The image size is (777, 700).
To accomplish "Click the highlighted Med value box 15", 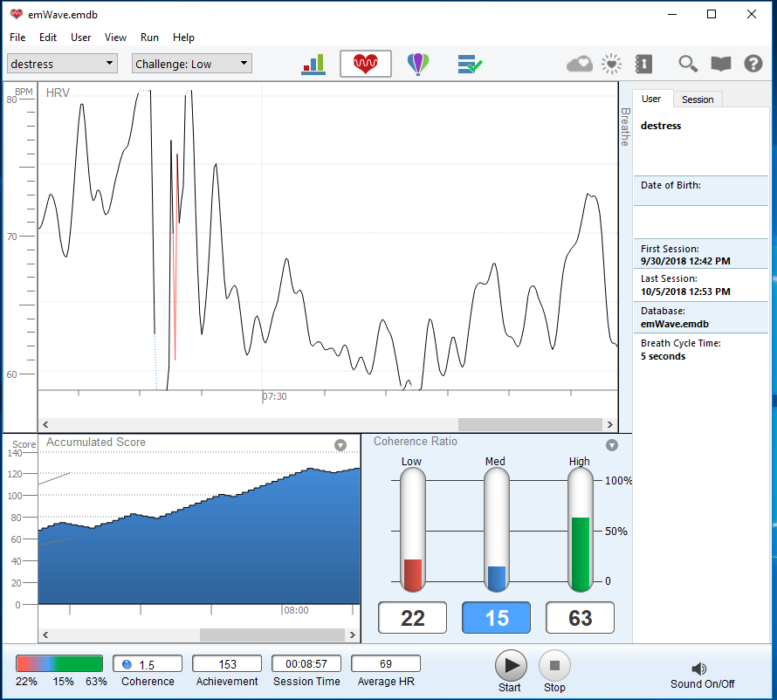I will click(496, 618).
